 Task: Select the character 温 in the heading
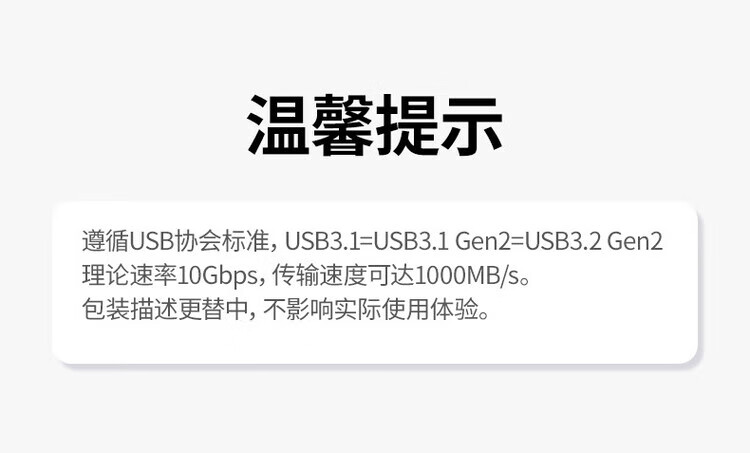[x=278, y=125]
